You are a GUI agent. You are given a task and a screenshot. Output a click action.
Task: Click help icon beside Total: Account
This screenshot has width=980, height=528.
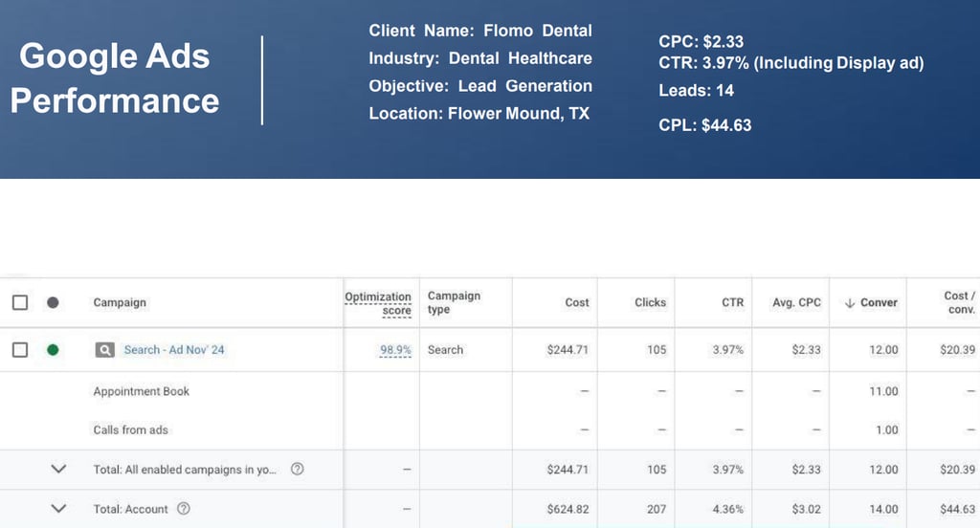pyautogui.click(x=184, y=509)
